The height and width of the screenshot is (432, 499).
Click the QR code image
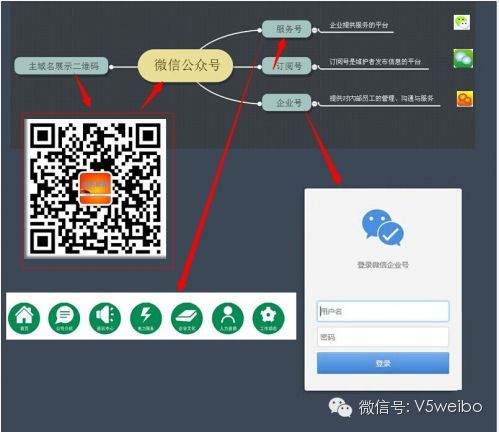coord(96,189)
